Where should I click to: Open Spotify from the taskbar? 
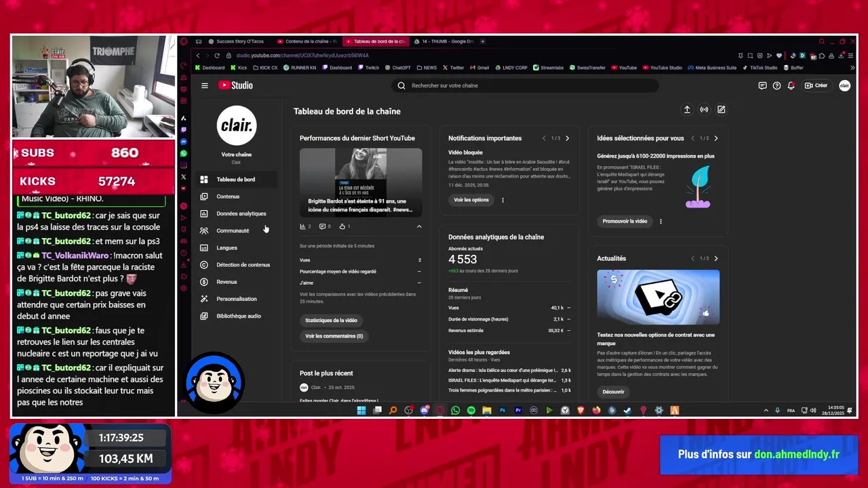click(471, 410)
